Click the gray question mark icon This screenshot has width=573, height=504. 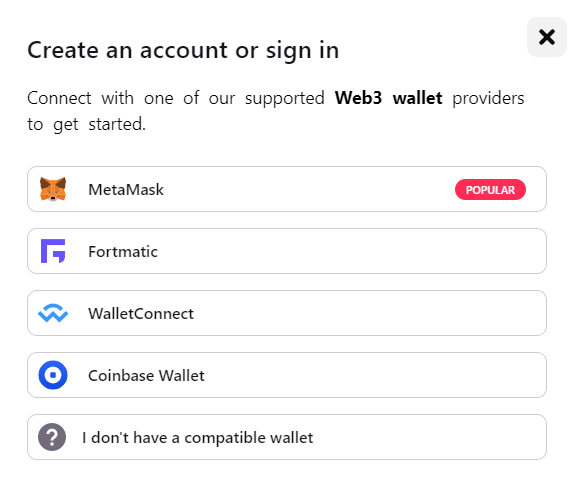52,437
